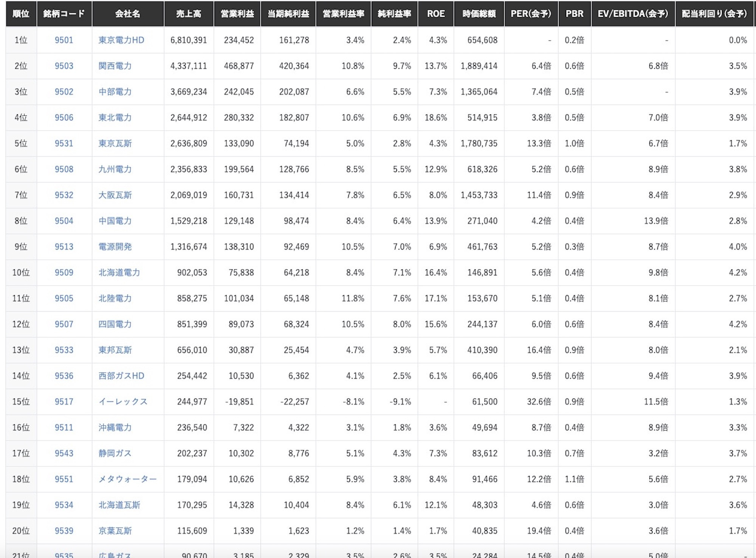This screenshot has height=558, width=756.
Task: Open stock code link 9533
Action: pyautogui.click(x=64, y=350)
